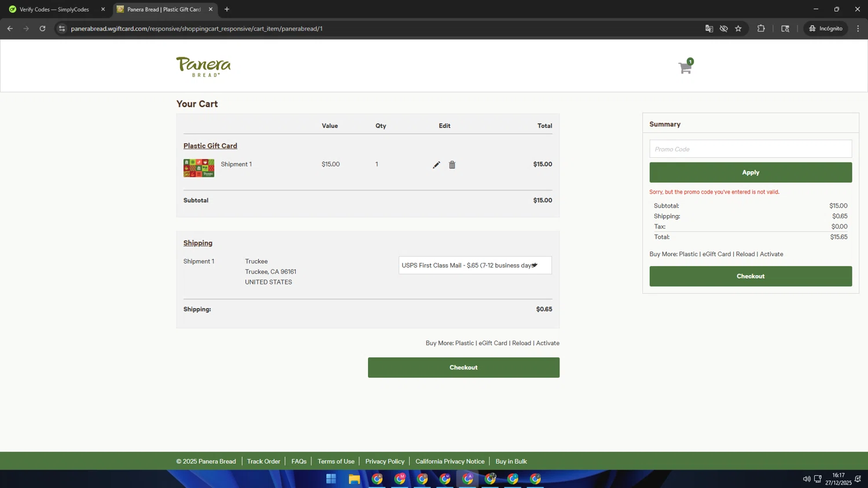Image resolution: width=868 pixels, height=488 pixels.
Task: Click the Promo Code input field
Action: tap(751, 149)
